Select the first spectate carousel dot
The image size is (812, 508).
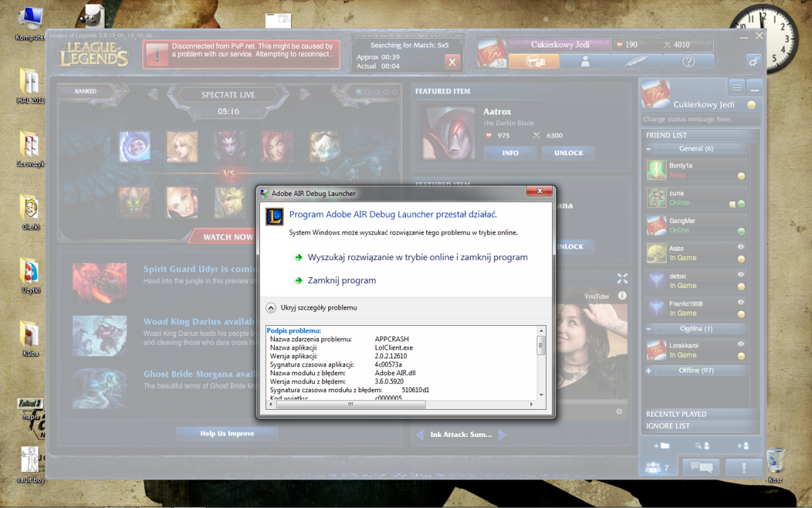tap(359, 91)
